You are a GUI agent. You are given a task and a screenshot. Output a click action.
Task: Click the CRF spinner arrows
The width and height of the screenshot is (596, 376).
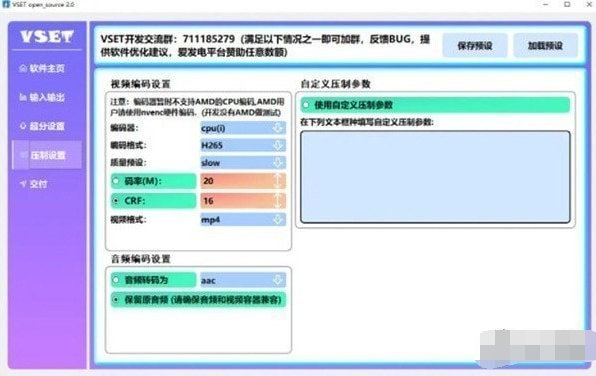coord(278,201)
